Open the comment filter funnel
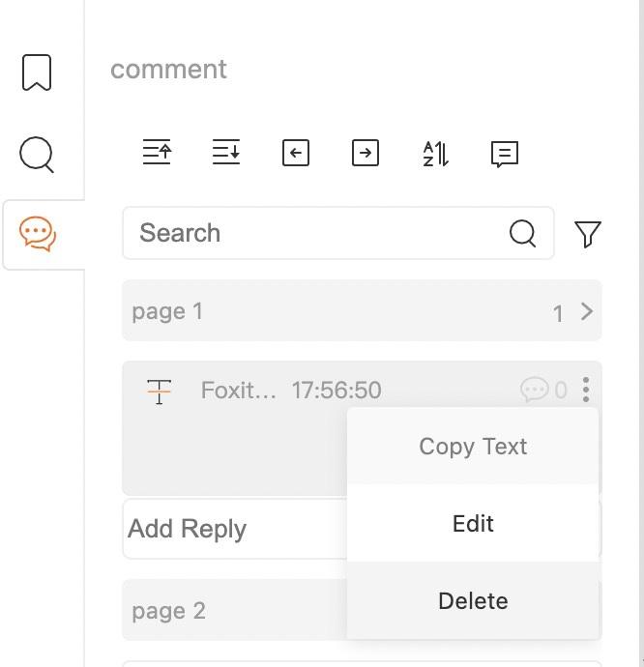Screen dimensions: 644x667 (587, 234)
